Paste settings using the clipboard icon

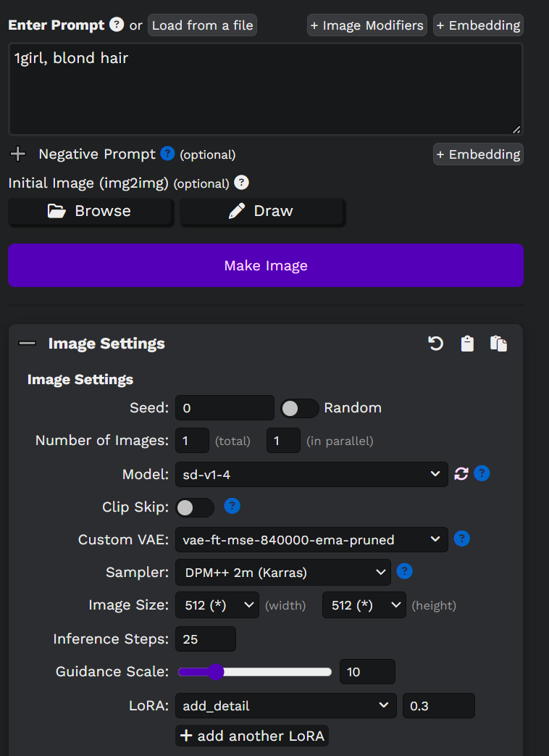[x=467, y=344]
